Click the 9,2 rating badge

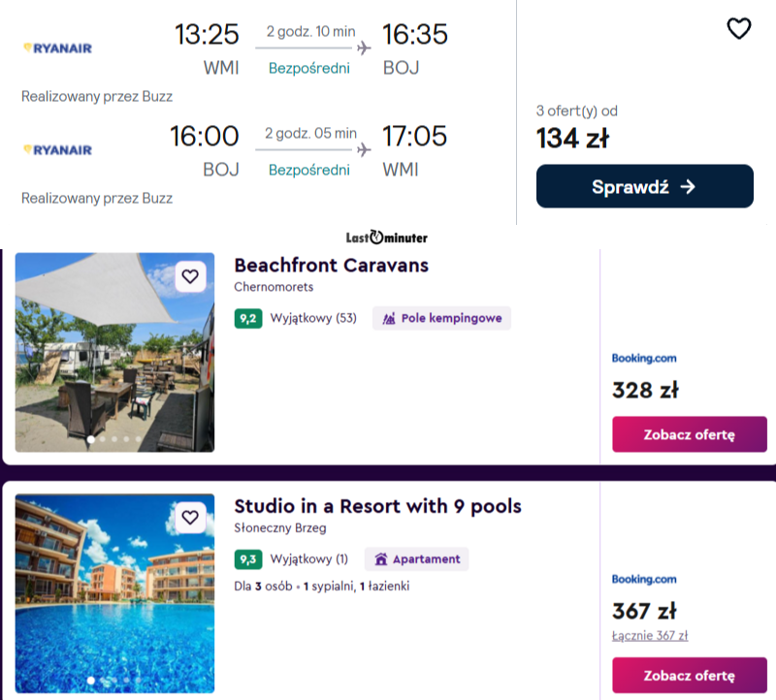click(248, 318)
